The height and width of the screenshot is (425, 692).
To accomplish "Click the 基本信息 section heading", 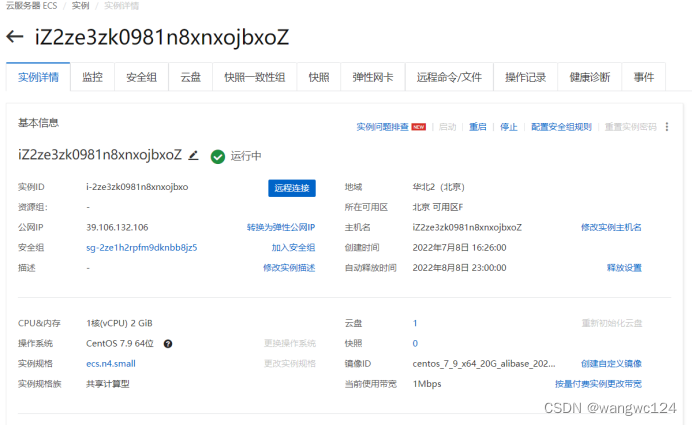I will tap(38, 123).
